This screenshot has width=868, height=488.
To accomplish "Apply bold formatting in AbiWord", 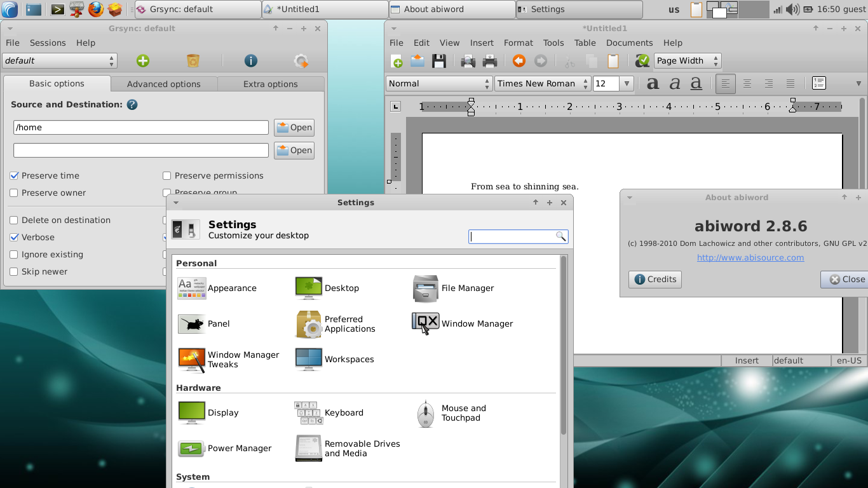I will (x=653, y=83).
